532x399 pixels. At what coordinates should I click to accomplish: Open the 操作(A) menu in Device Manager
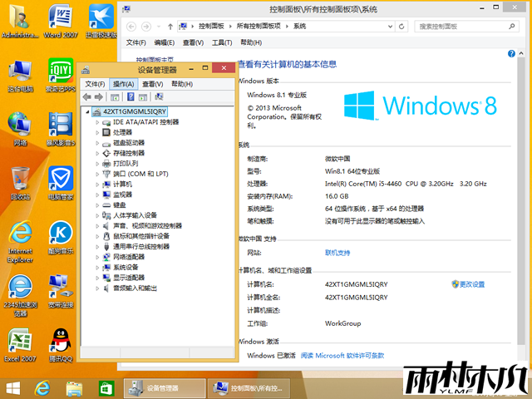[123, 84]
